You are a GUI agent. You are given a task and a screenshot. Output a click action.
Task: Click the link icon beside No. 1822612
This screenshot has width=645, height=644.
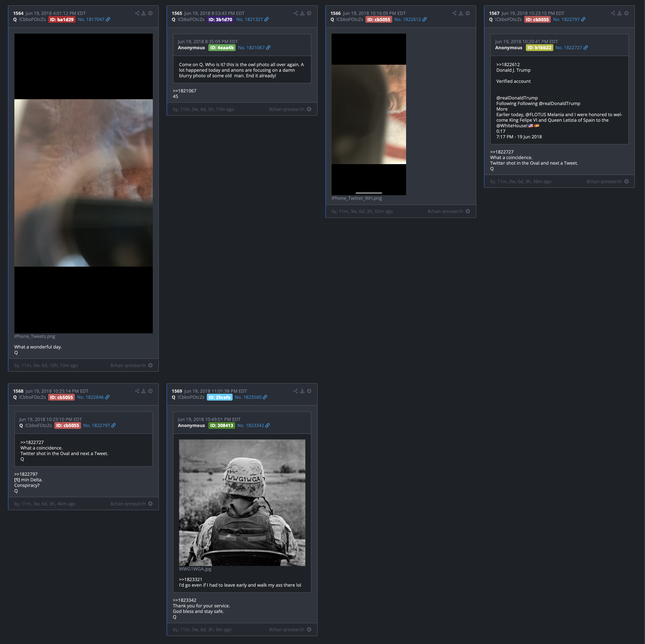(x=424, y=19)
